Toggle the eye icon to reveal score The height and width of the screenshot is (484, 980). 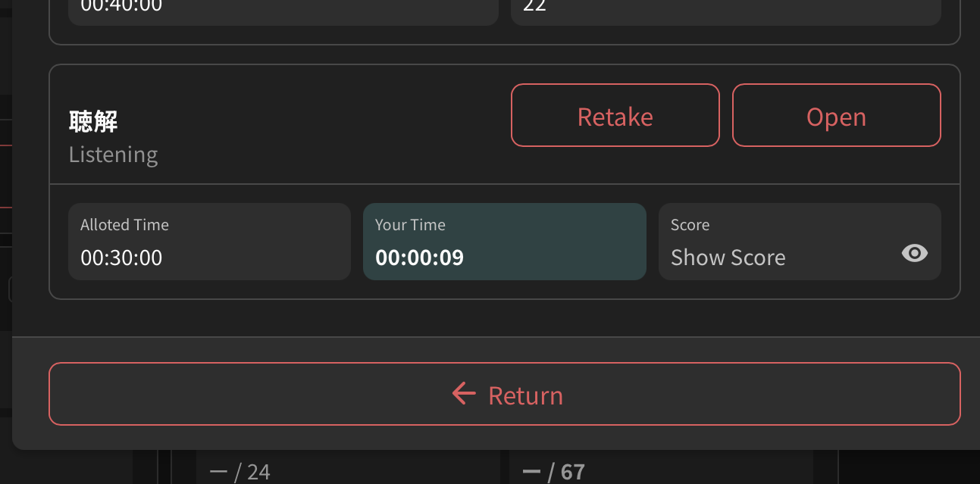[x=914, y=253]
